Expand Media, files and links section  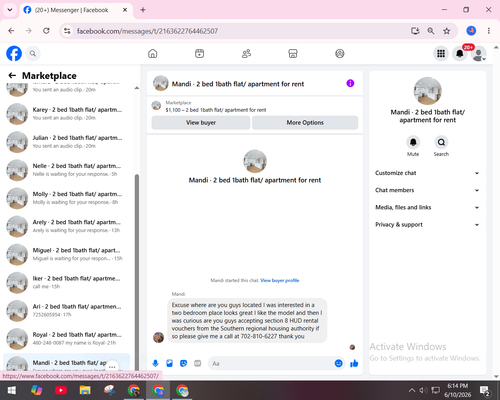tap(427, 207)
